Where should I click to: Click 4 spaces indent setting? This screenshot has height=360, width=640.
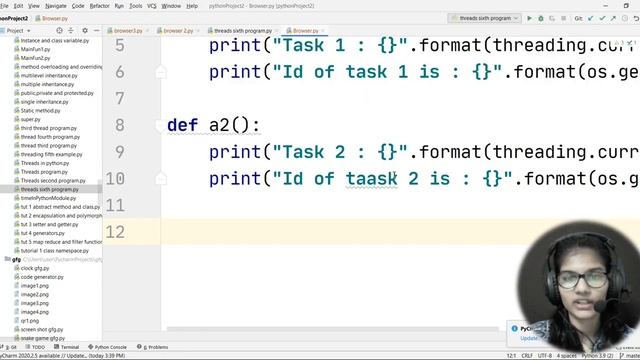click(567, 356)
